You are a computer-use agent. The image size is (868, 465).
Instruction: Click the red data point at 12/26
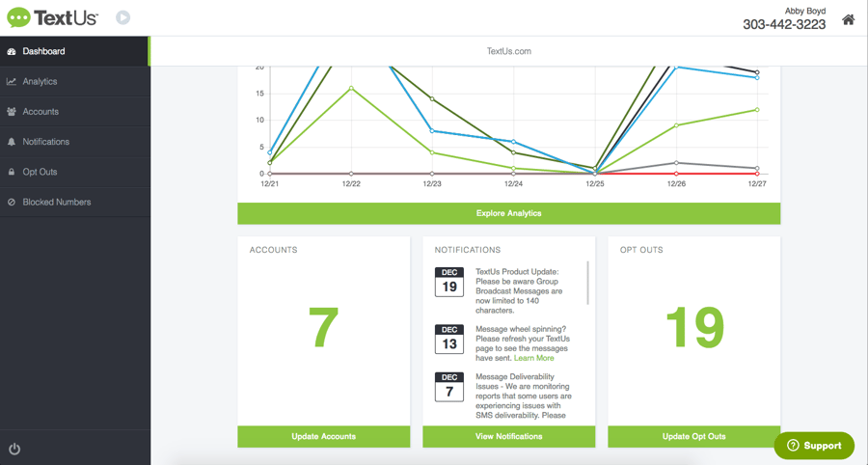tap(676, 174)
